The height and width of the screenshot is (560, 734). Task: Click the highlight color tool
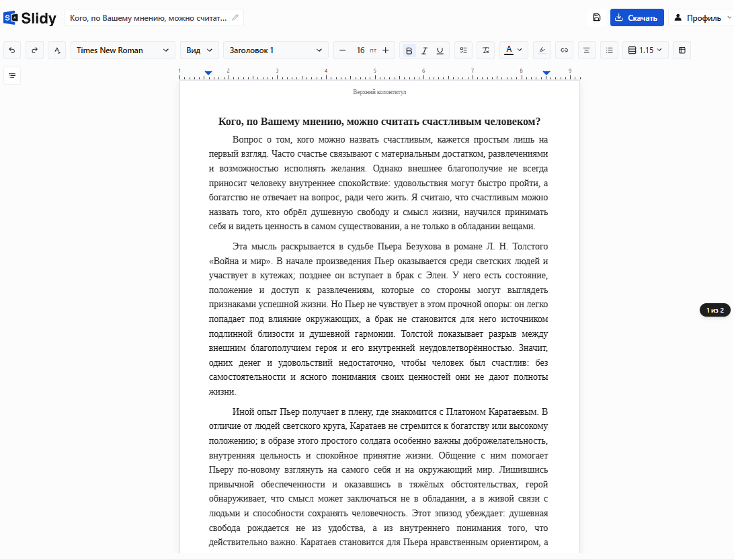pyautogui.click(x=542, y=50)
